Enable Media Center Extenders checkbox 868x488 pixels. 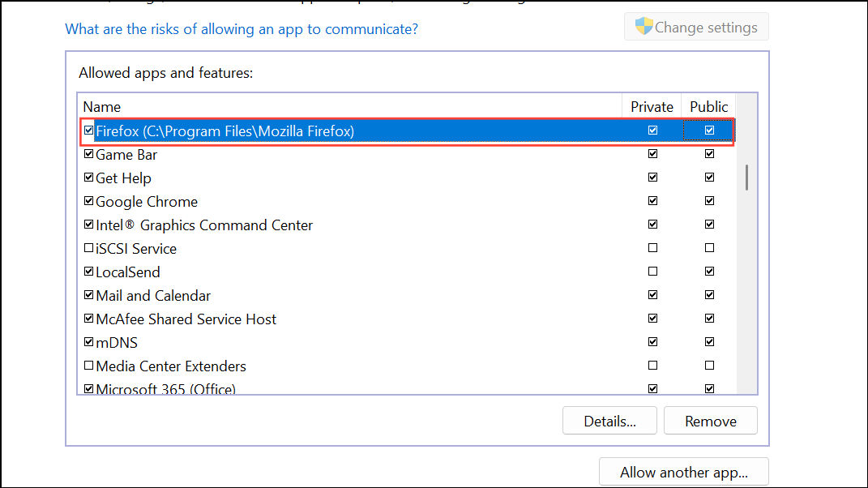point(88,365)
